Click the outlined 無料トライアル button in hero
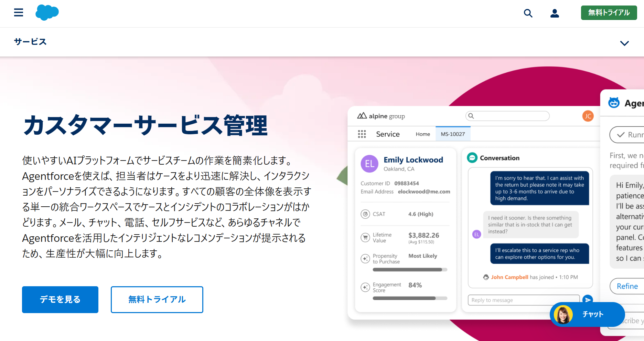This screenshot has width=644, height=341. click(157, 299)
